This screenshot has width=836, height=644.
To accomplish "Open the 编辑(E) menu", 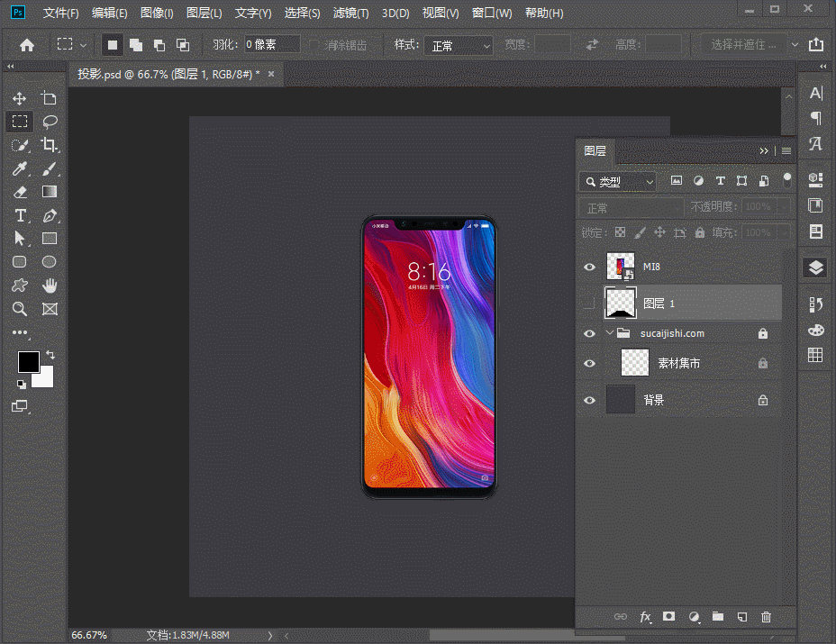I will point(109,13).
